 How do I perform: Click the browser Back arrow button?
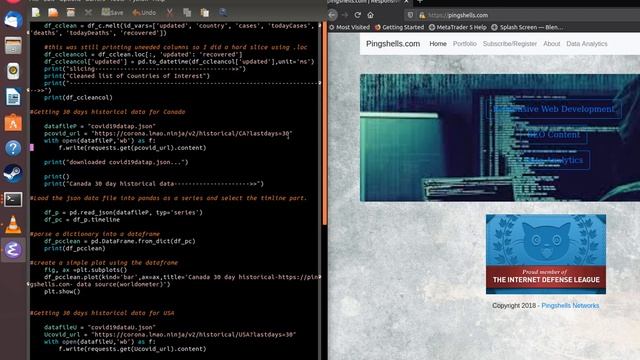point(333,15)
